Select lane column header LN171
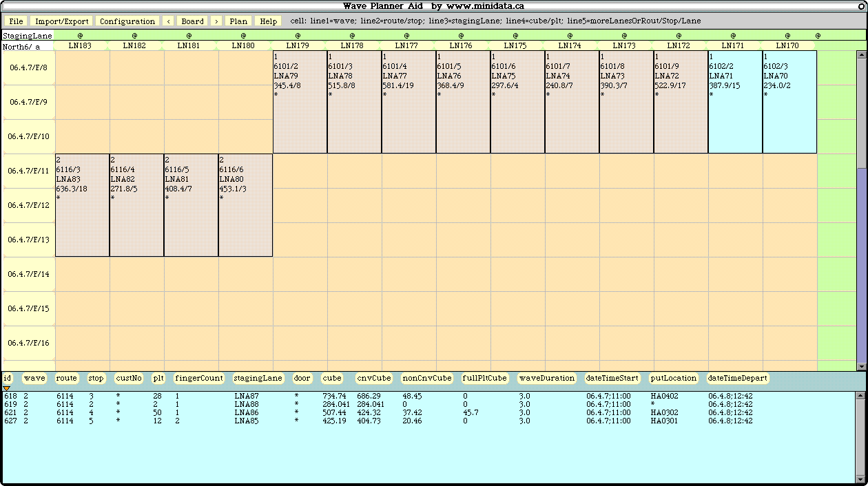This screenshot has height=486, width=868. (733, 45)
